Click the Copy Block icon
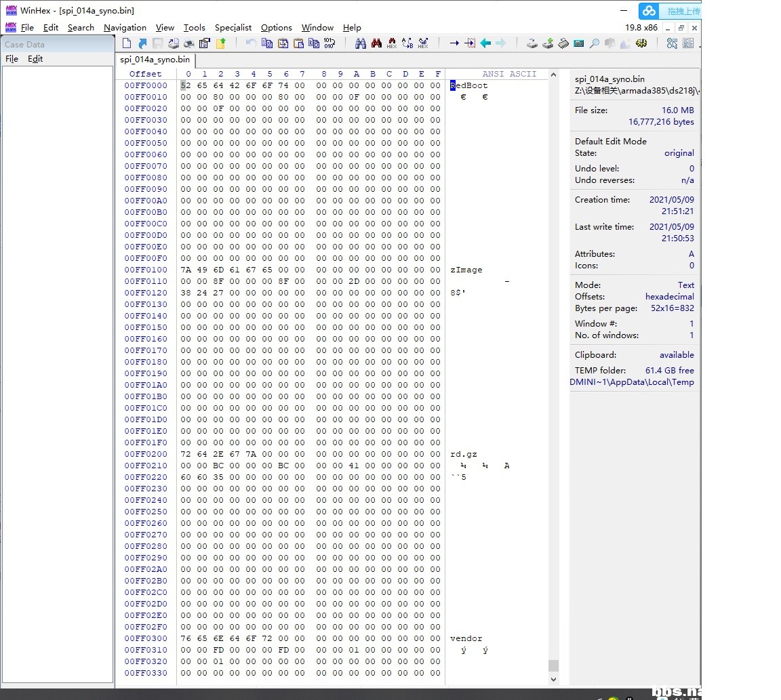The image size is (781, 700). click(x=267, y=43)
